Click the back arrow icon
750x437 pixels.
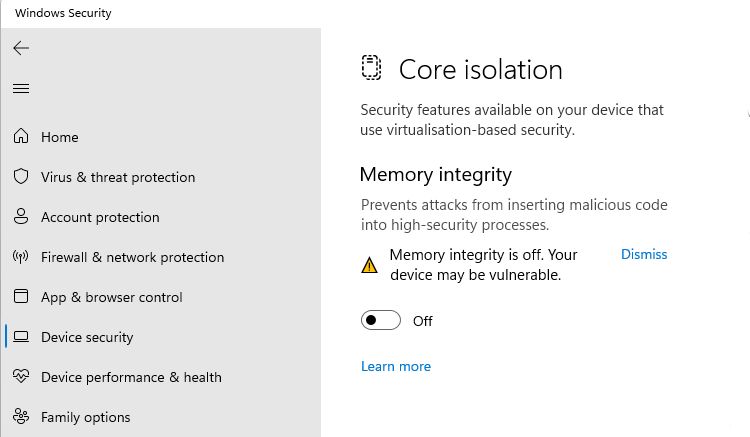(21, 48)
